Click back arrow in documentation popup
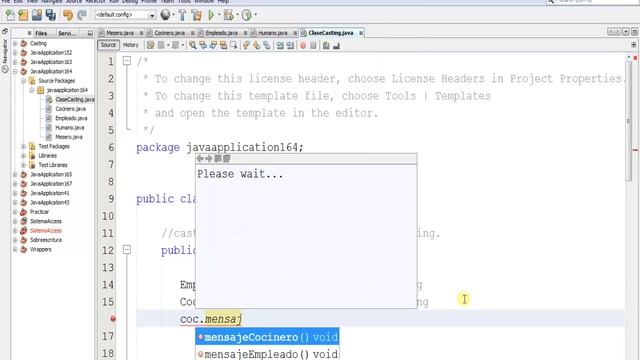The width and height of the screenshot is (640, 360). (x=200, y=158)
